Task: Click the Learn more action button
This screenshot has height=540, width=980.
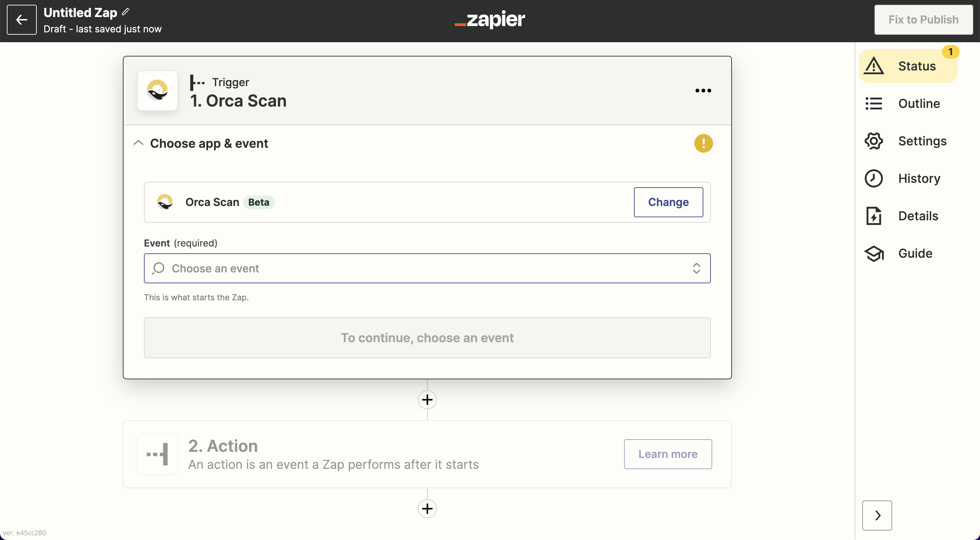Action: click(x=668, y=454)
